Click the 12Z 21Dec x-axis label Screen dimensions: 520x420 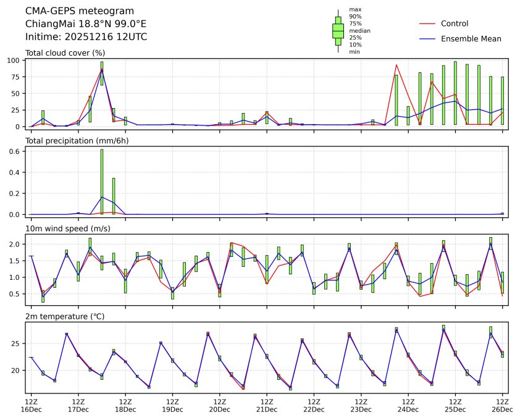click(267, 405)
